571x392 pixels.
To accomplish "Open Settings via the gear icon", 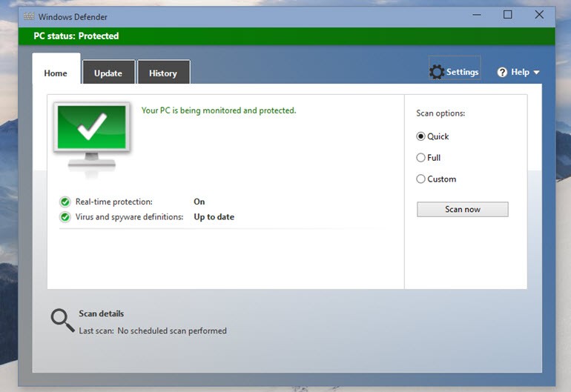I will [x=437, y=72].
